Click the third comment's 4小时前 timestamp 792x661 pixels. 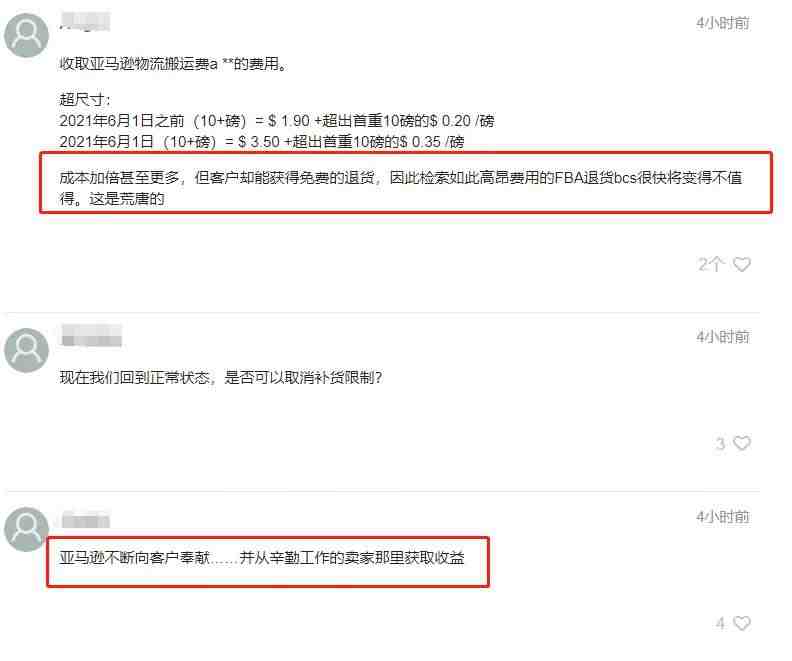[722, 517]
